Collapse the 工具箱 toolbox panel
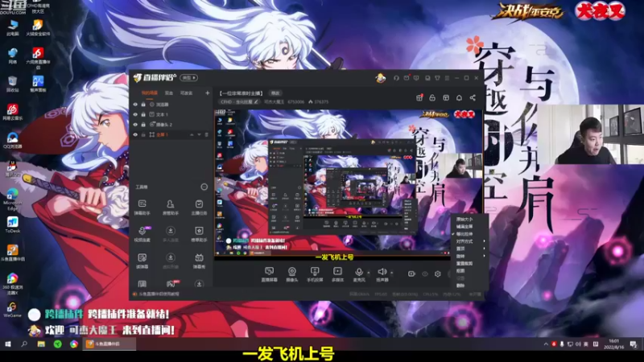Image resolution: width=644 pixels, height=362 pixels. tap(204, 187)
